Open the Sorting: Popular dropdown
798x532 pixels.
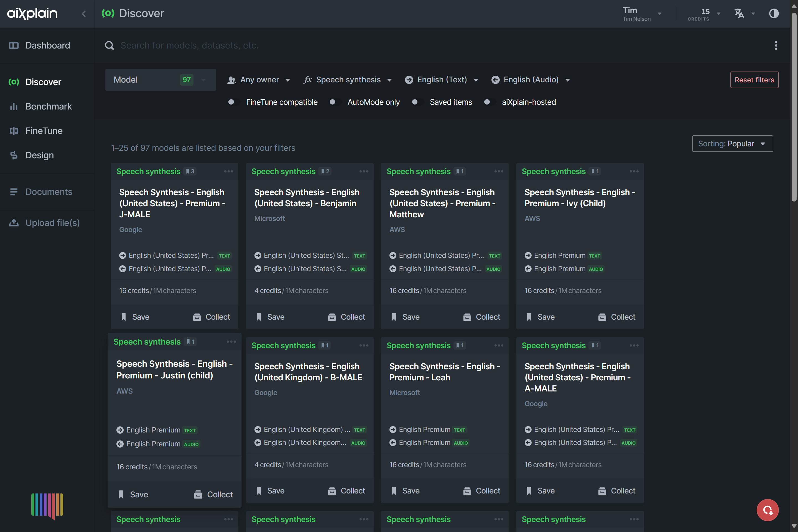[732, 144]
